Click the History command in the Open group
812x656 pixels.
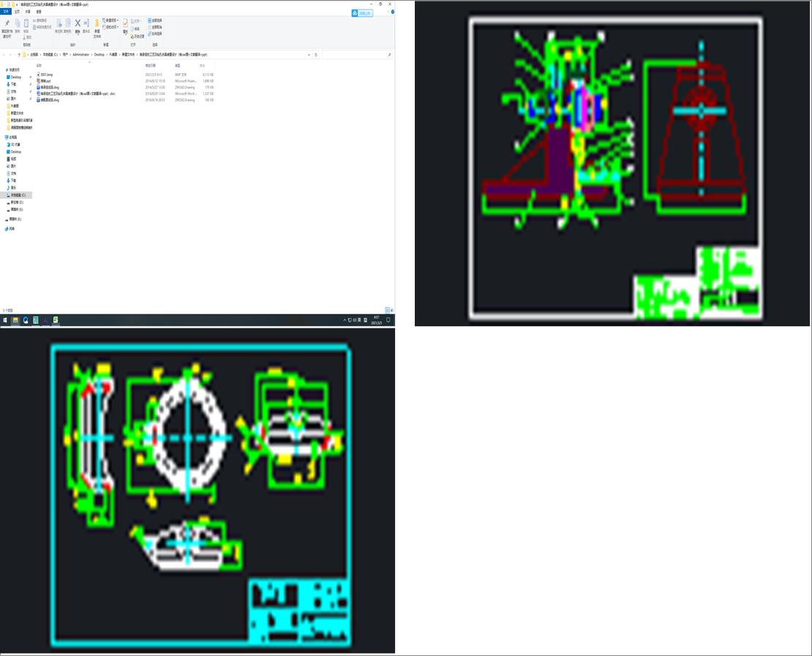point(138,37)
